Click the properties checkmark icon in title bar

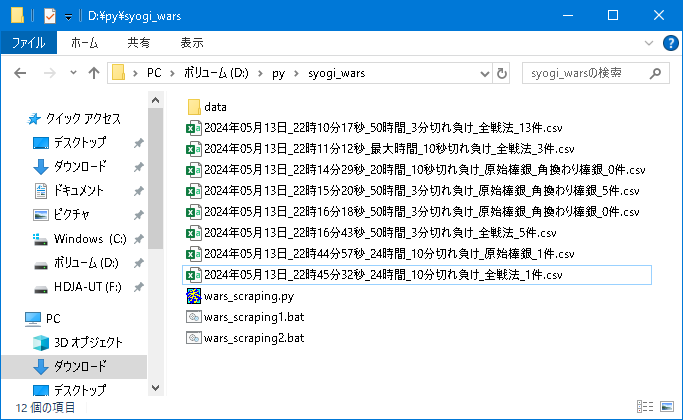(x=50, y=16)
